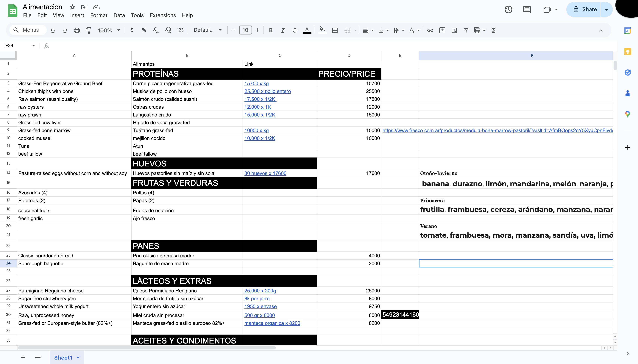Open the '30 huevos x 17600' link
The height and width of the screenshot is (364, 638).
click(x=265, y=173)
